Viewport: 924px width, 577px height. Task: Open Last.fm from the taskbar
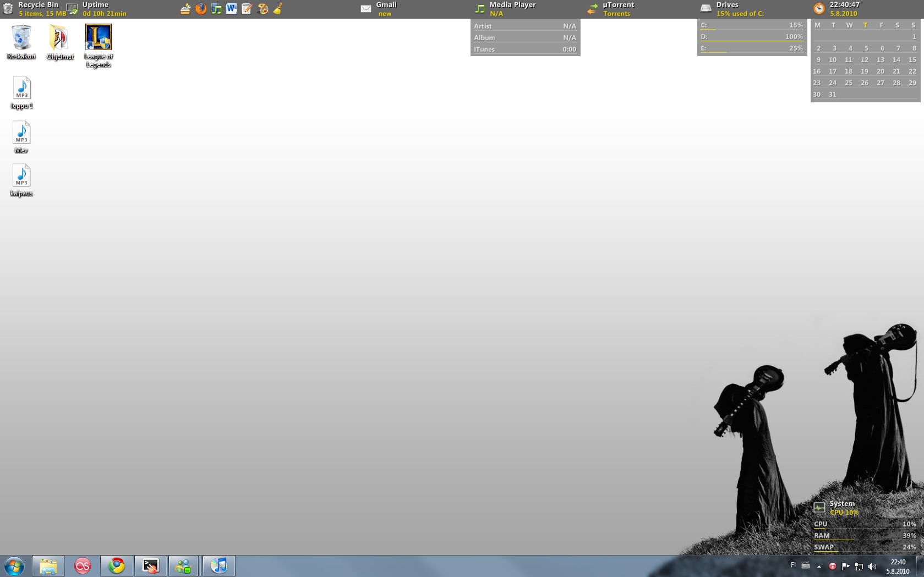(83, 565)
